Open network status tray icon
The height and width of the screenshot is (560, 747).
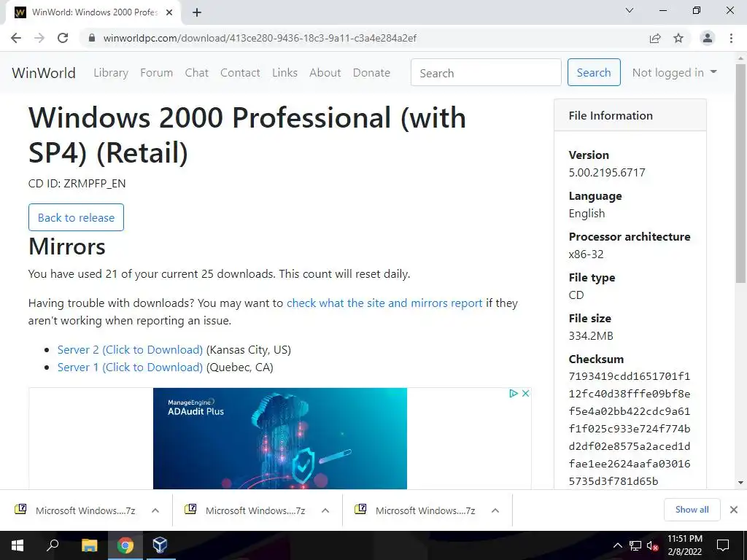tap(635, 545)
